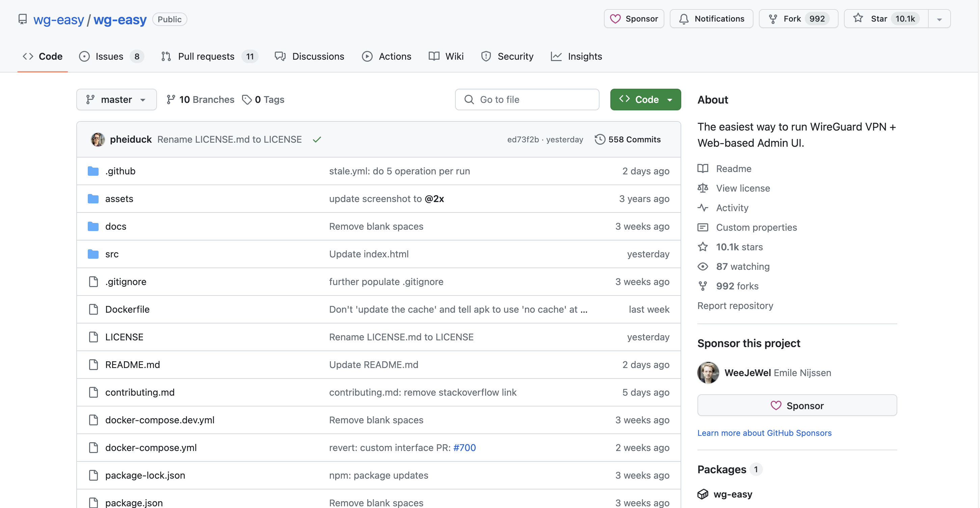Click the commit history clock icon
Image resolution: width=980 pixels, height=508 pixels.
coord(600,140)
